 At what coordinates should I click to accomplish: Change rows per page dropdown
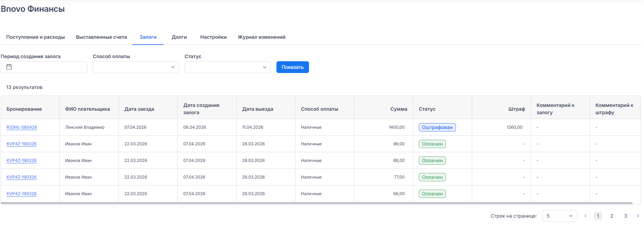click(559, 216)
